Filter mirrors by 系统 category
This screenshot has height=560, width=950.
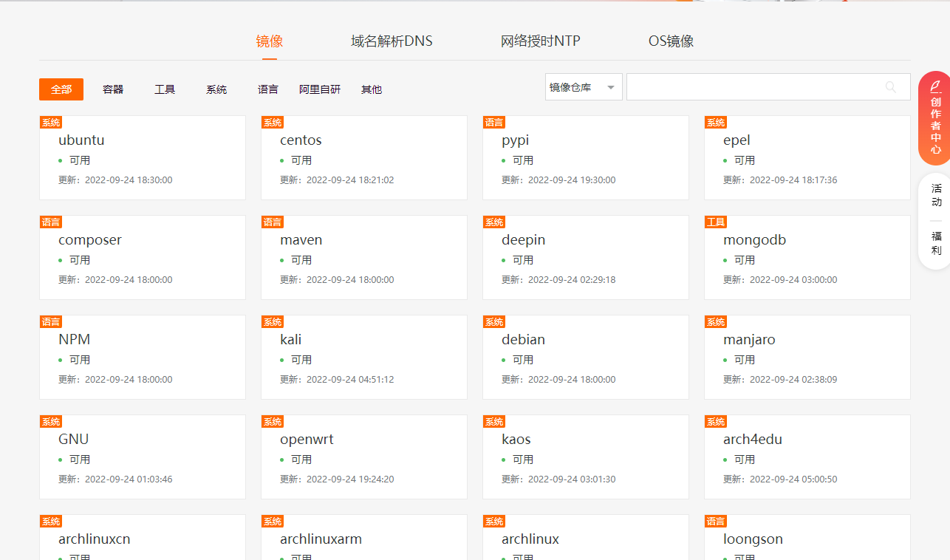coord(216,89)
